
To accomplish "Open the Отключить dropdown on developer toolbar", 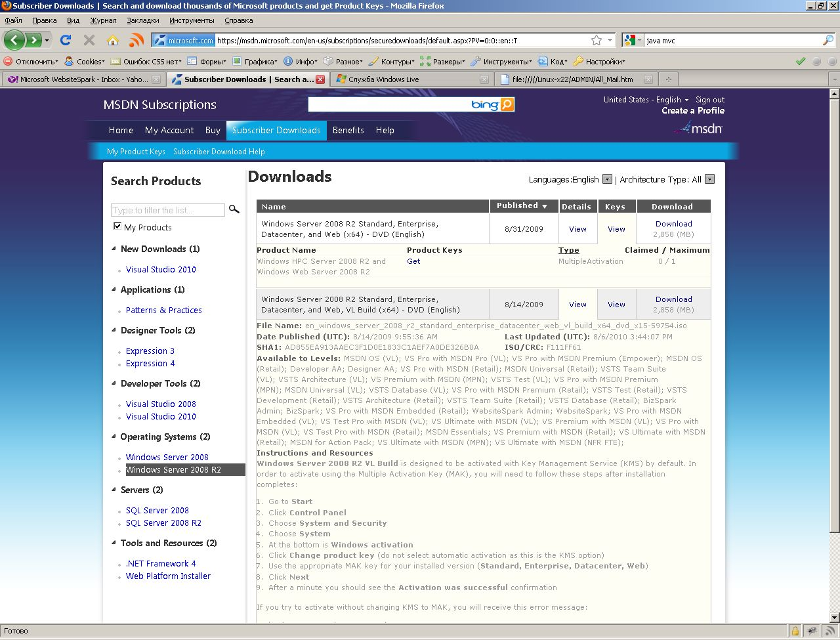I will click(31, 61).
